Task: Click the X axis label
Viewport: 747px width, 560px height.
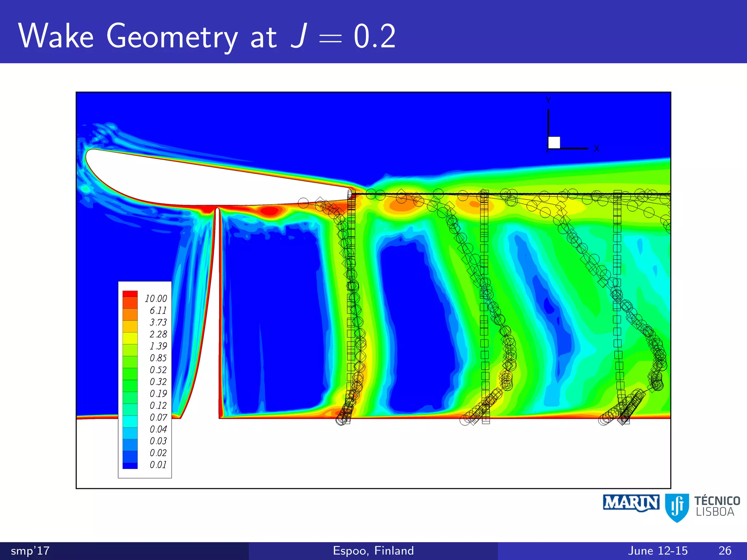Action: 596,149
